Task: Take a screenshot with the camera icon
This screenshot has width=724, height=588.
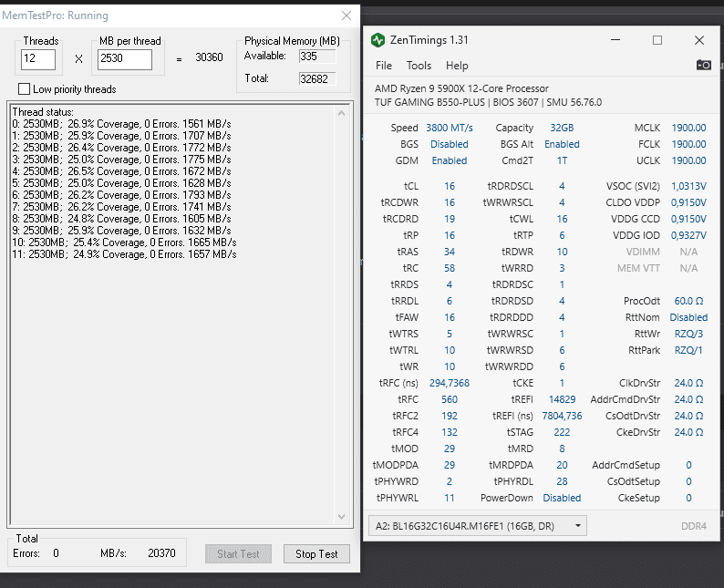Action: (703, 66)
